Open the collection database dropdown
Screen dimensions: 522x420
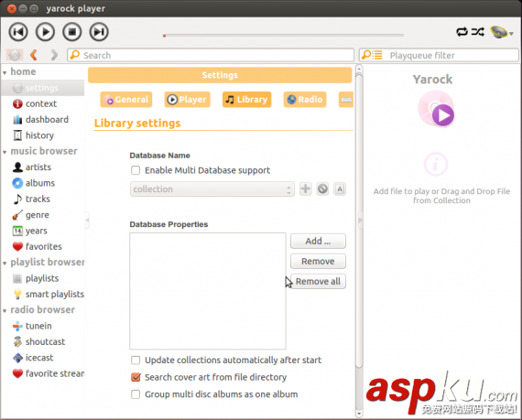click(212, 188)
